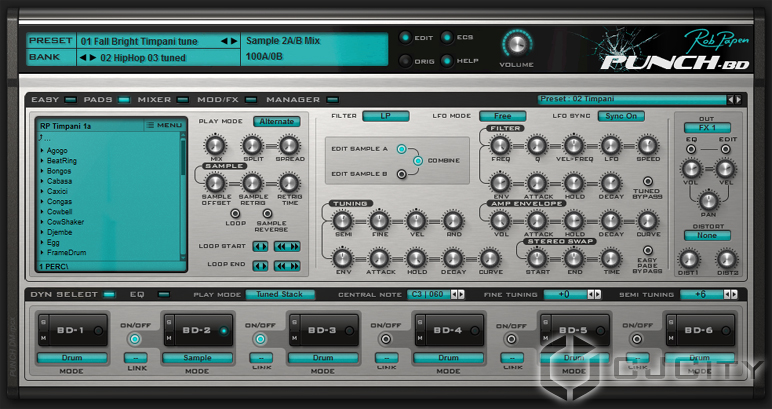Solo pad BD-2 with its S button
The height and width of the screenshot is (409, 772).
point(169,323)
